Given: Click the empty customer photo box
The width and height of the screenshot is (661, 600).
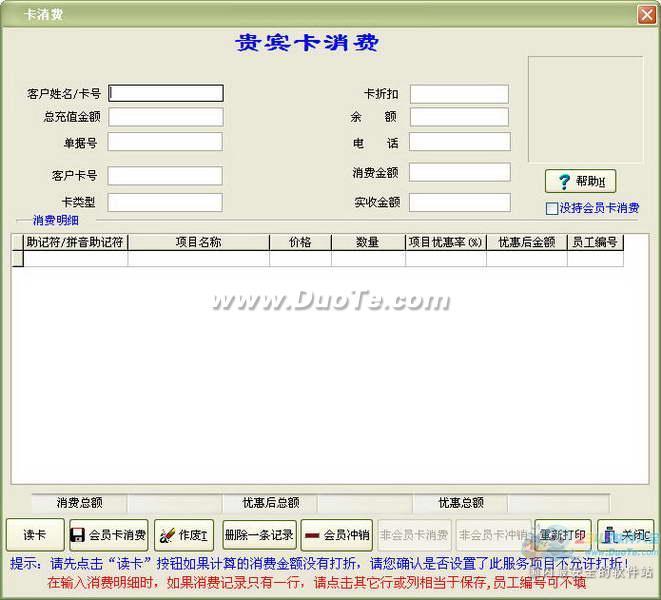Looking at the screenshot, I should pyautogui.click(x=585, y=109).
